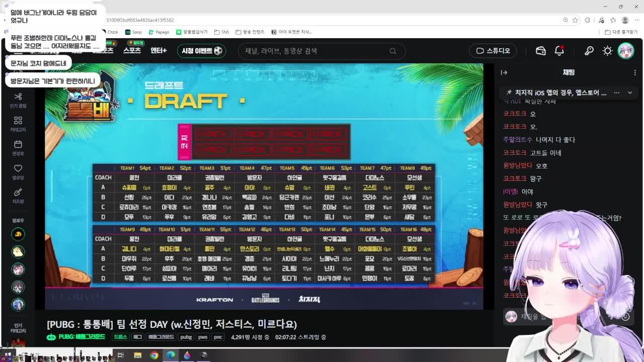Click the profile avatar in header

coord(626,51)
